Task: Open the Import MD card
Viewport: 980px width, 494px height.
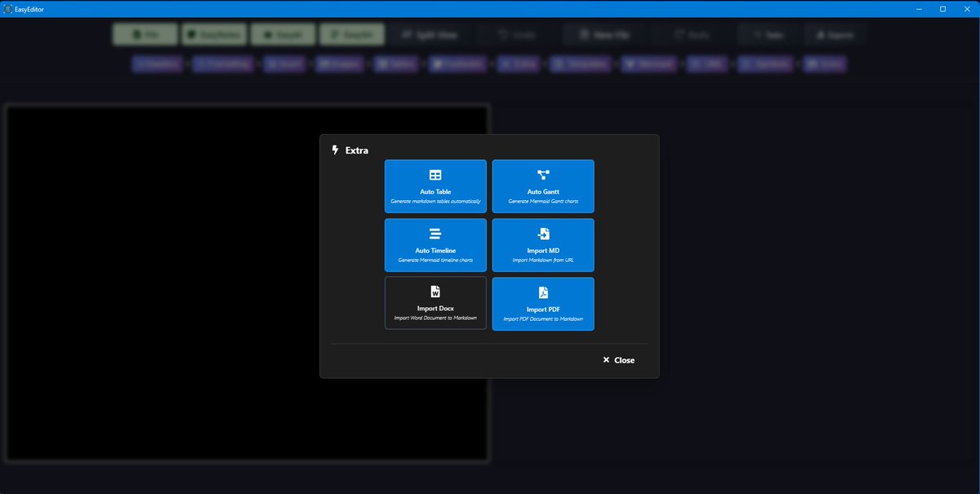Action: (x=543, y=245)
